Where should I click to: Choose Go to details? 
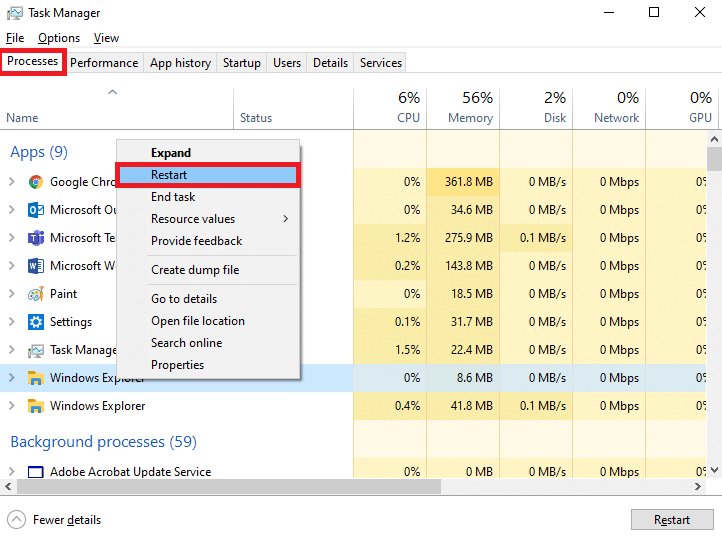(208, 299)
